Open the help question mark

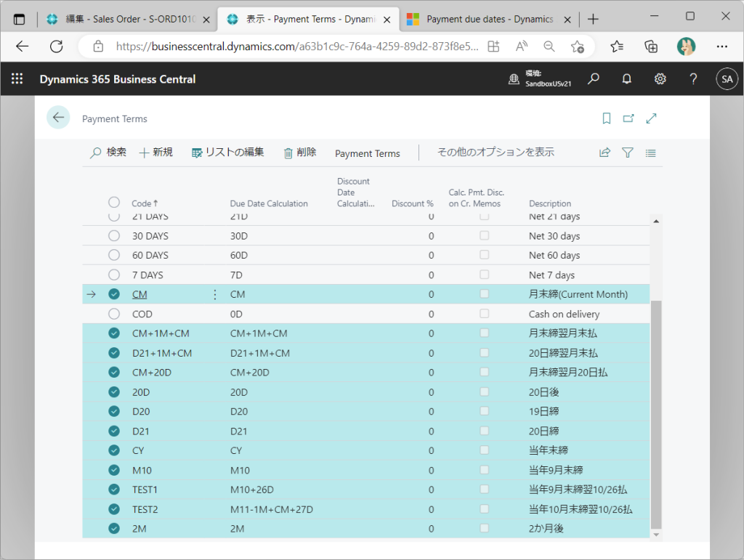693,78
